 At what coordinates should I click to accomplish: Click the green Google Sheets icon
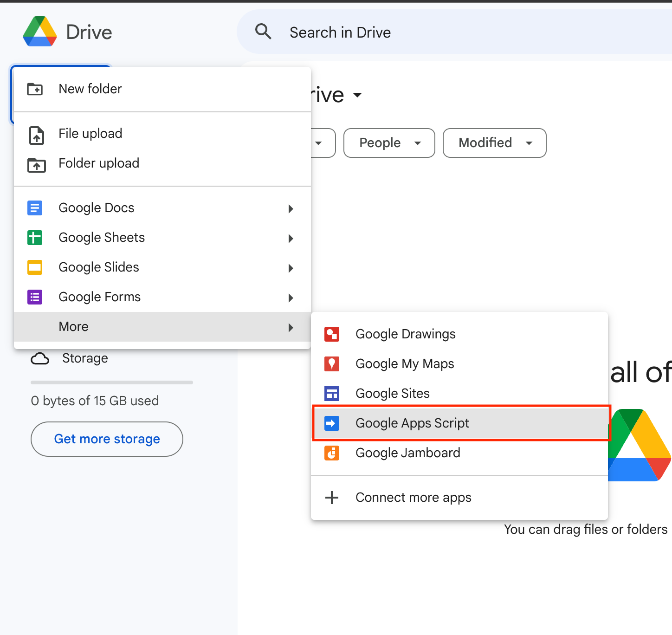[x=35, y=238]
